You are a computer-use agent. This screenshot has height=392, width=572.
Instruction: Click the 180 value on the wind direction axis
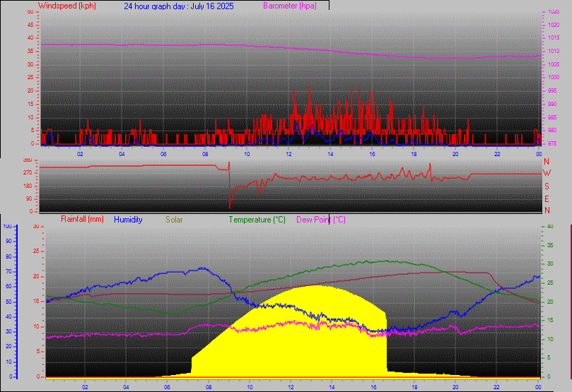28,186
